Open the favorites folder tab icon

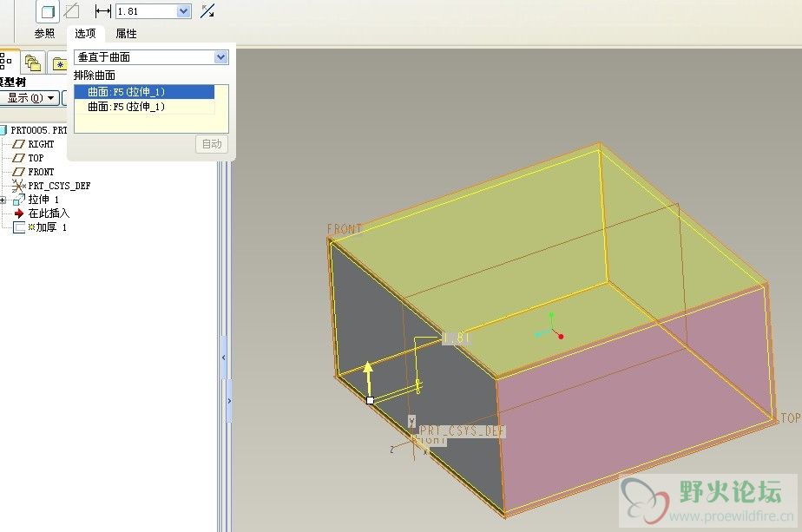[59, 64]
